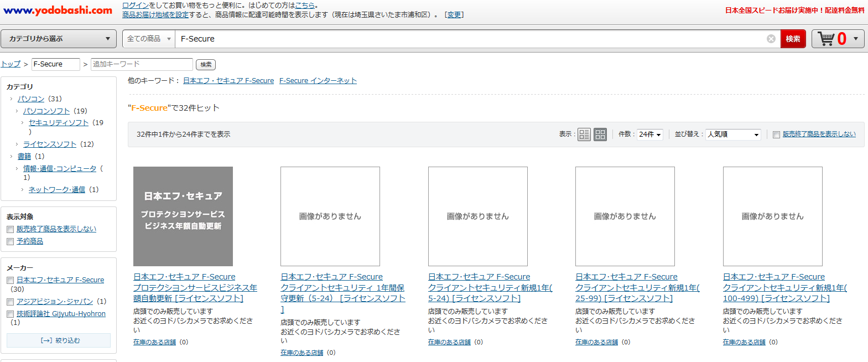Viewport: 868px width, 362px height.
Task: Select the 書籍 category
Action: coord(24,157)
